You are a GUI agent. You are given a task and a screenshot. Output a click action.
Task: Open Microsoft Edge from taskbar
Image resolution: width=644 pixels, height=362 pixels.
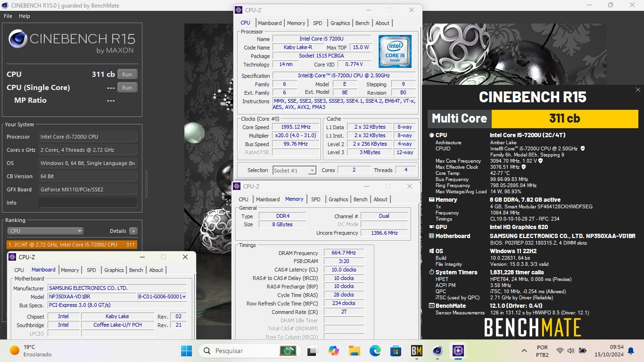click(375, 351)
